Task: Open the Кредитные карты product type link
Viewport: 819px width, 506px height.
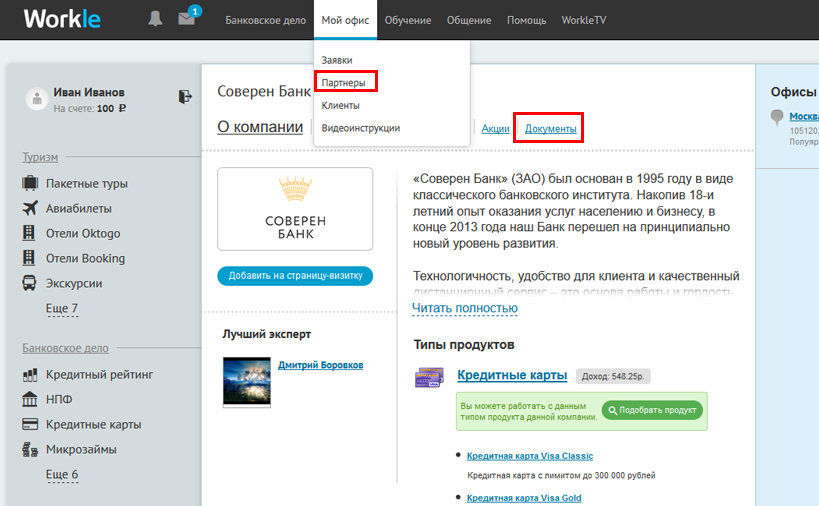Action: (x=512, y=375)
